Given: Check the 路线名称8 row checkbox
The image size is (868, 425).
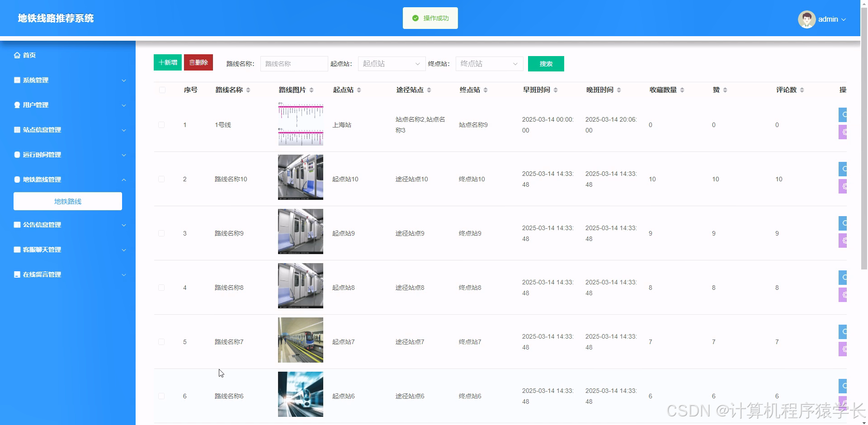Looking at the screenshot, I should (161, 288).
